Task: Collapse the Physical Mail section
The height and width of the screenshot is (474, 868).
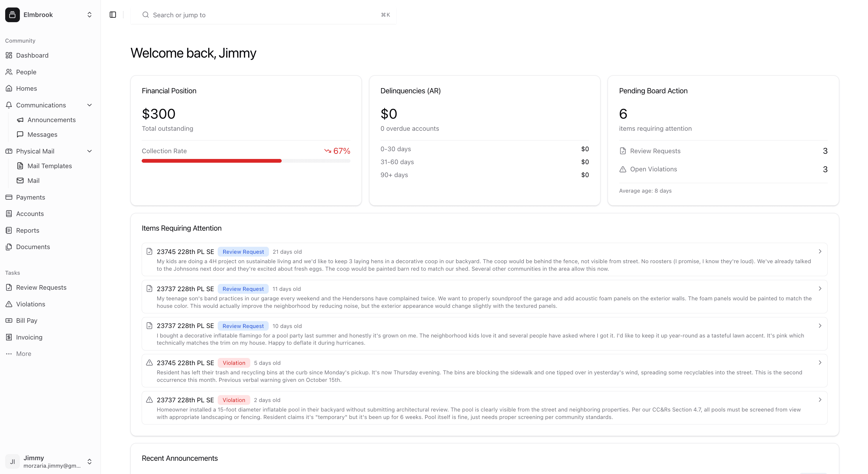Action: tap(89, 151)
